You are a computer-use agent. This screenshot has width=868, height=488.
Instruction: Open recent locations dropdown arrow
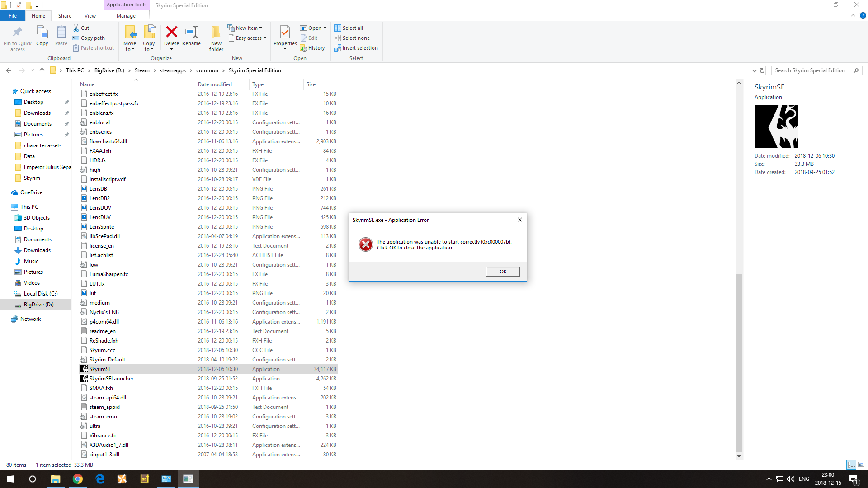tap(33, 70)
